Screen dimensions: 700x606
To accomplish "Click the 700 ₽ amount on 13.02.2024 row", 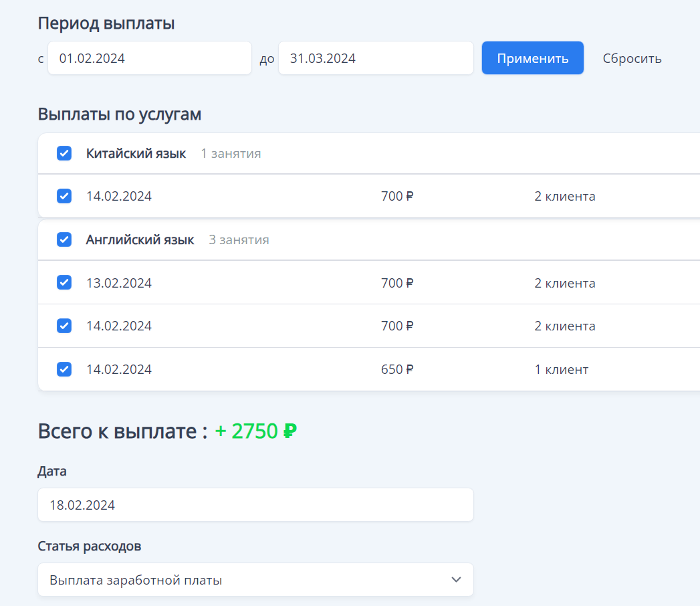I will [x=396, y=282].
